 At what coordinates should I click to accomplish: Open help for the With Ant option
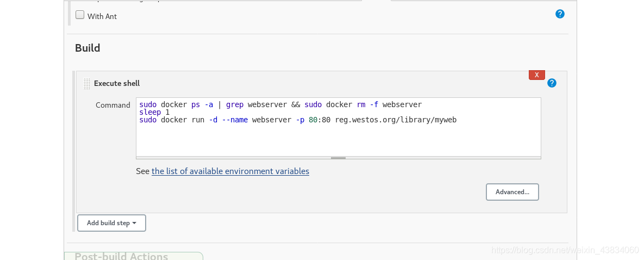pyautogui.click(x=560, y=14)
